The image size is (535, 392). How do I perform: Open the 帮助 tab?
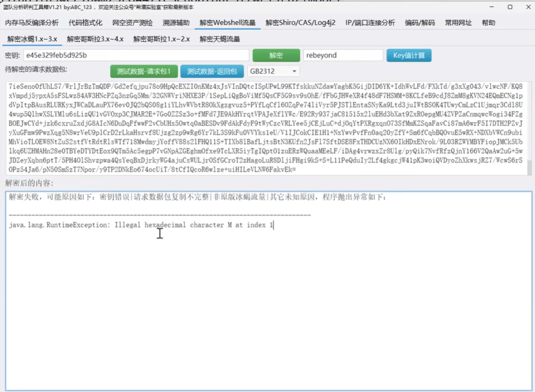coord(489,23)
